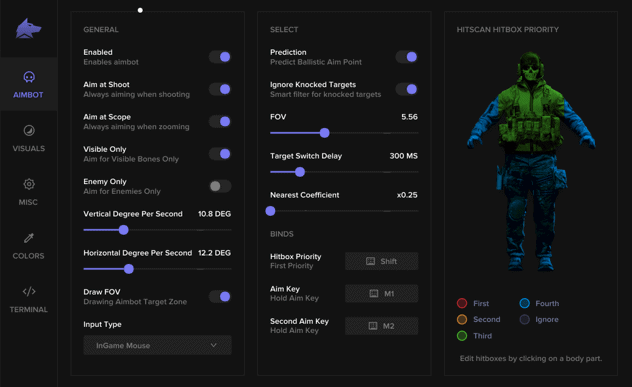This screenshot has width=632, height=387.
Task: Switch to the TERMINAL tab label
Action: point(29,310)
